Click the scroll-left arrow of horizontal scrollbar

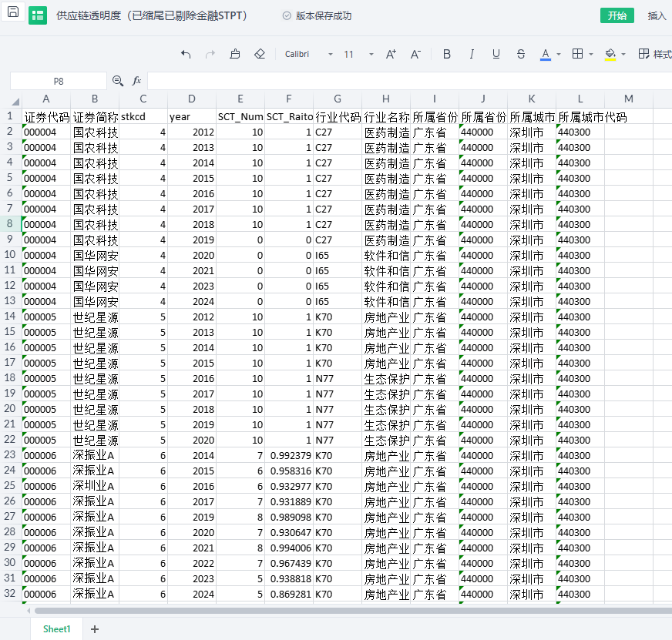coord(29,611)
